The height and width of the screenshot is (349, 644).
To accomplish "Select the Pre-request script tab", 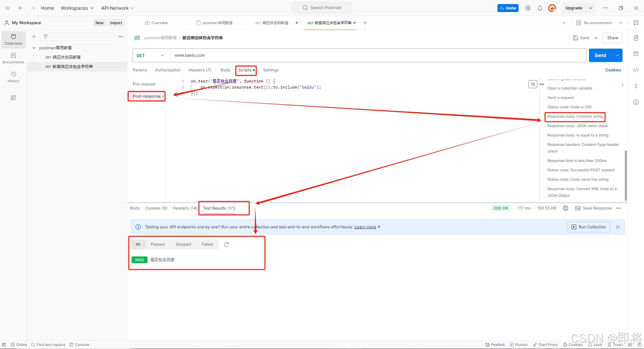I will pyautogui.click(x=144, y=84).
